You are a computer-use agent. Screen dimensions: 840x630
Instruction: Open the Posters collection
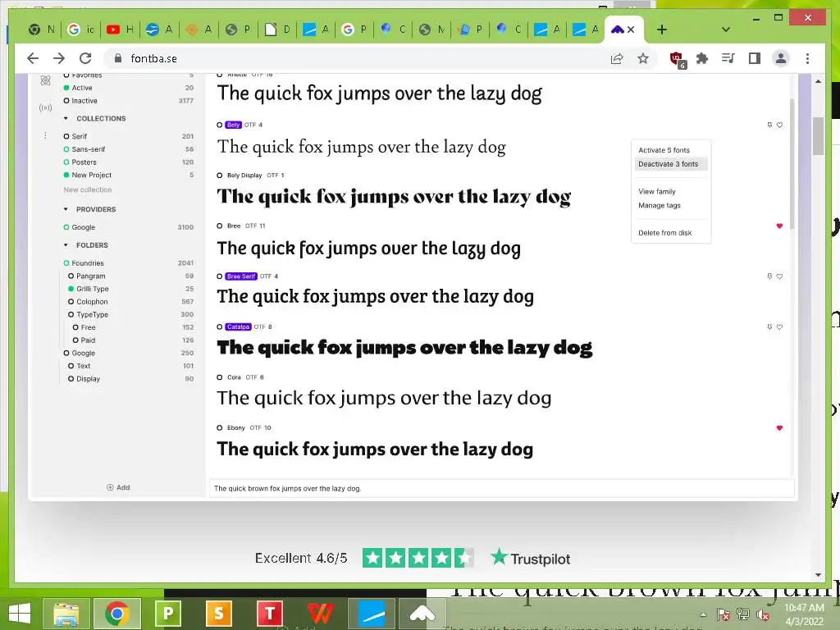(84, 162)
